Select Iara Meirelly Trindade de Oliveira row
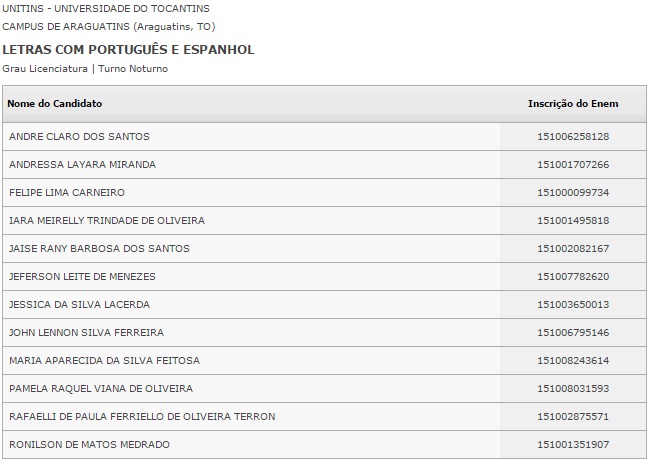The width and height of the screenshot is (649, 461). point(106,220)
